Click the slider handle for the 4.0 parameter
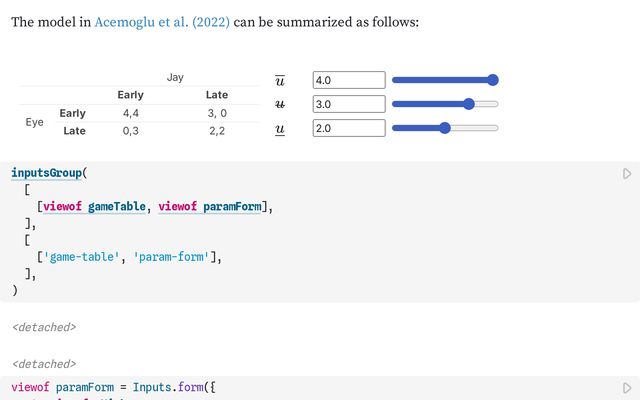The width and height of the screenshot is (640, 400). pyautogui.click(x=492, y=80)
